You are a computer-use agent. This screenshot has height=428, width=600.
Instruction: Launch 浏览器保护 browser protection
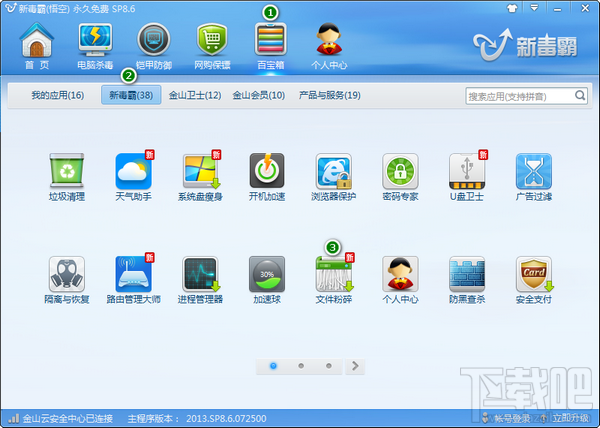click(x=333, y=177)
